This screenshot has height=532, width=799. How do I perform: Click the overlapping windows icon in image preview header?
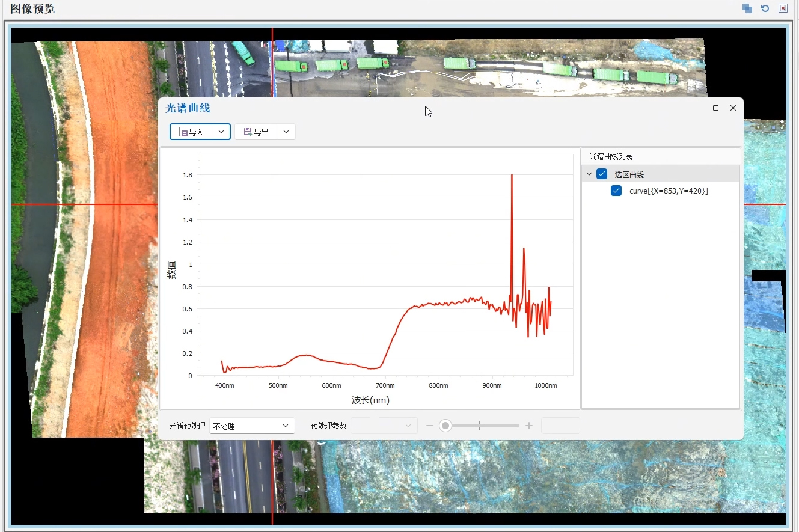[x=747, y=8]
